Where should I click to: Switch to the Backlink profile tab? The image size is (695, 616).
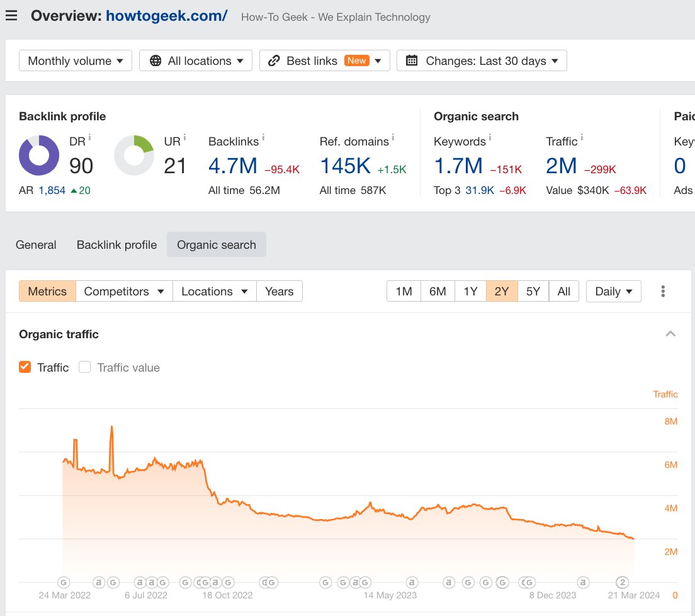point(116,244)
